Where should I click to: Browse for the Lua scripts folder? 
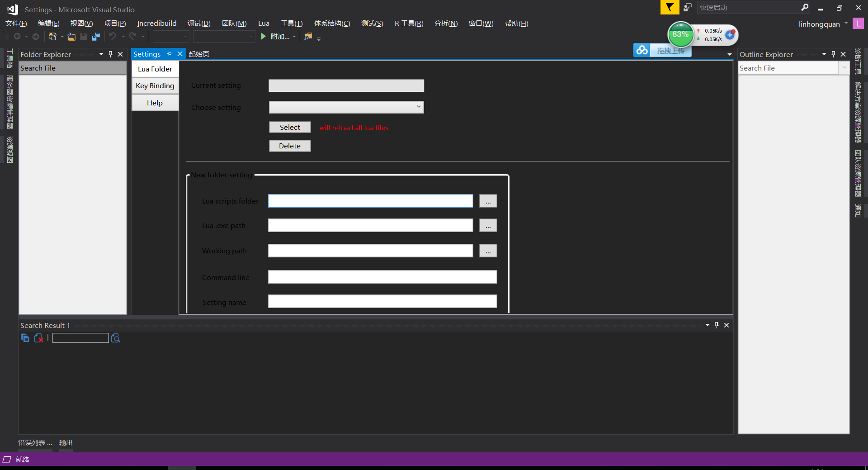(488, 201)
